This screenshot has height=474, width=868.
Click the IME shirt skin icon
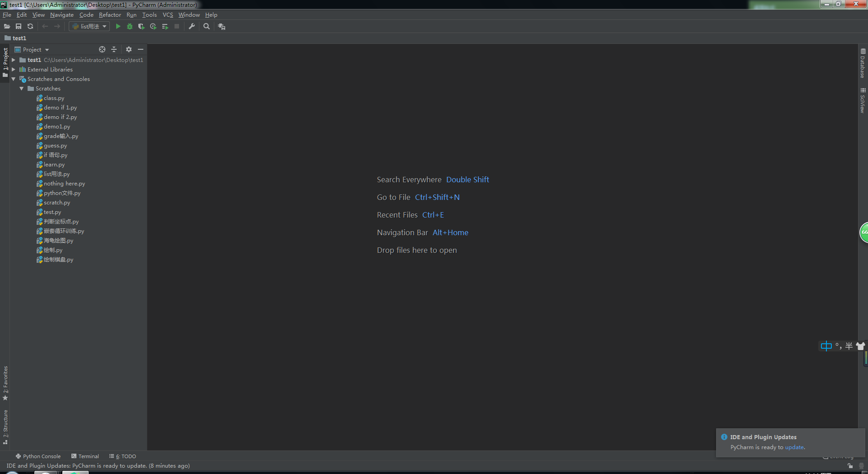click(860, 346)
